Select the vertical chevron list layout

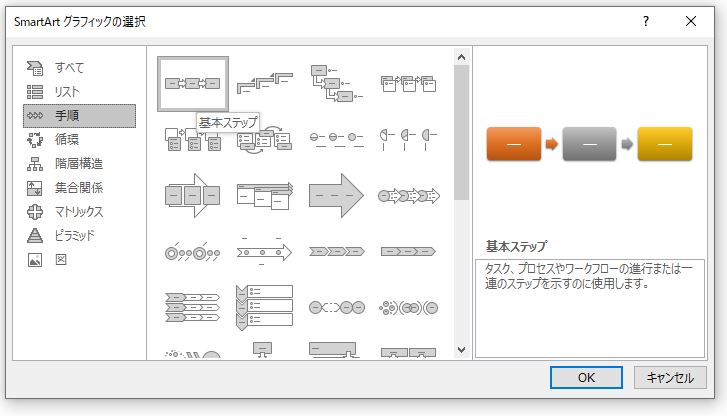point(265,307)
